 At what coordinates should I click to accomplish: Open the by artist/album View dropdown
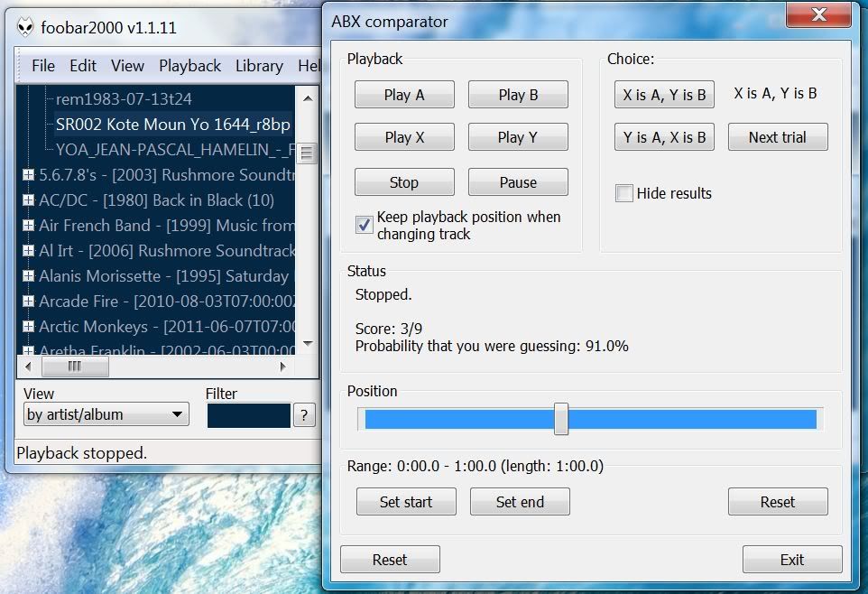tap(106, 414)
